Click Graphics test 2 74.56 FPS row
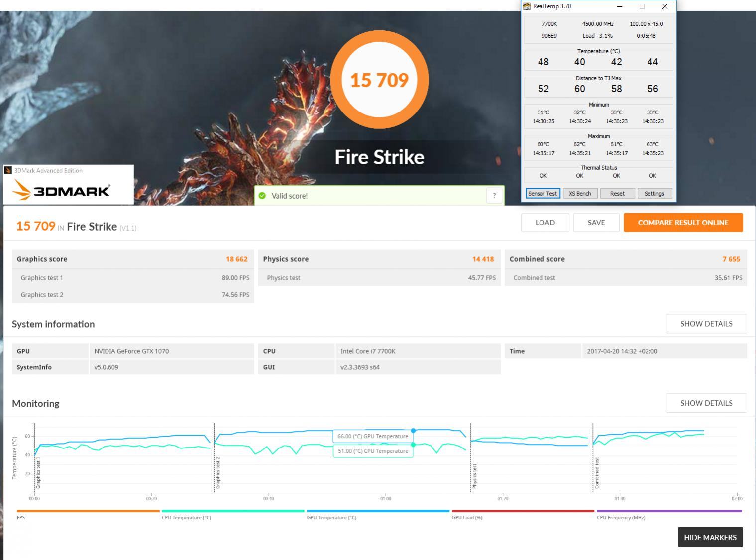 tap(133, 295)
